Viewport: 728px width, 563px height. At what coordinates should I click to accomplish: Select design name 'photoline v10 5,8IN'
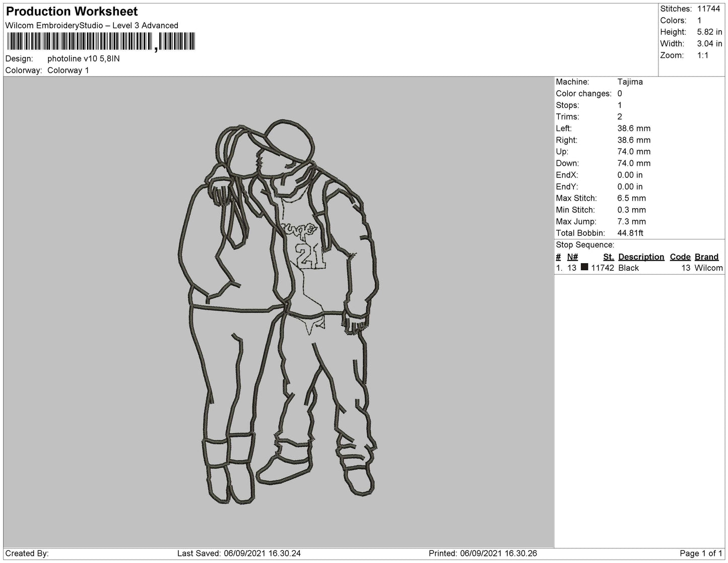click(84, 58)
